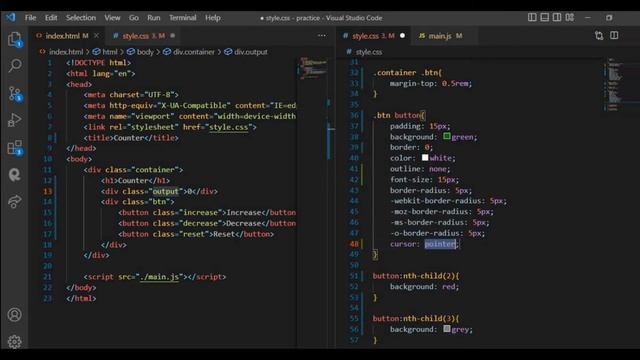Toggle primary side bar layout icon
This screenshot has height=360, width=640.
coord(532,17)
